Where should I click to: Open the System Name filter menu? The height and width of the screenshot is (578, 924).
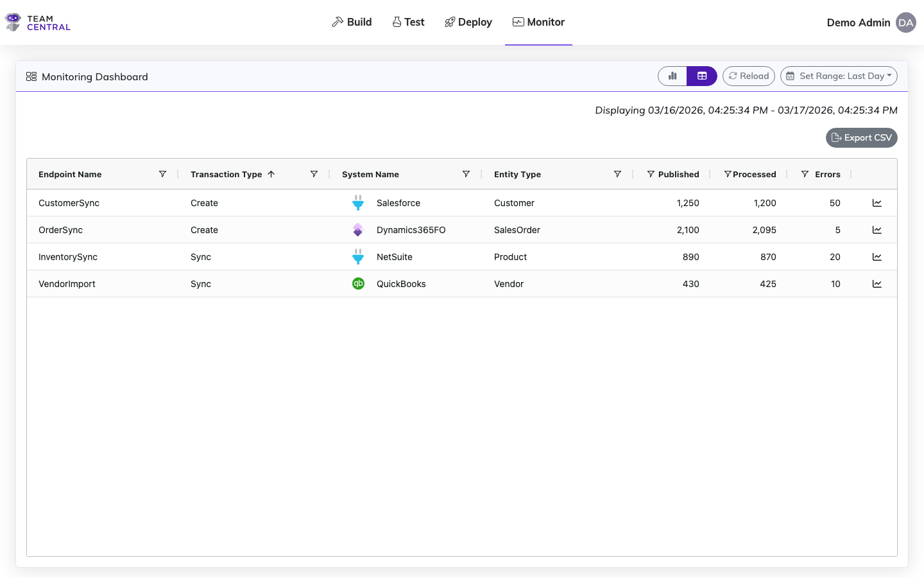click(466, 173)
